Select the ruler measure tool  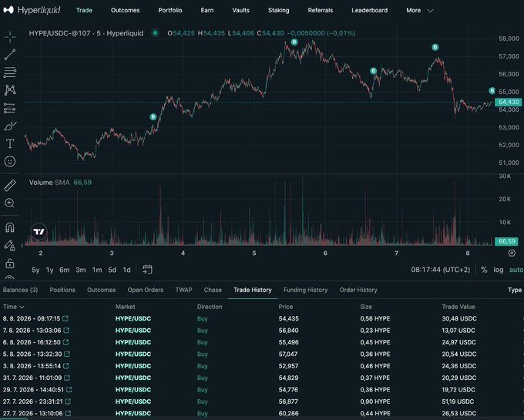pyautogui.click(x=10, y=186)
